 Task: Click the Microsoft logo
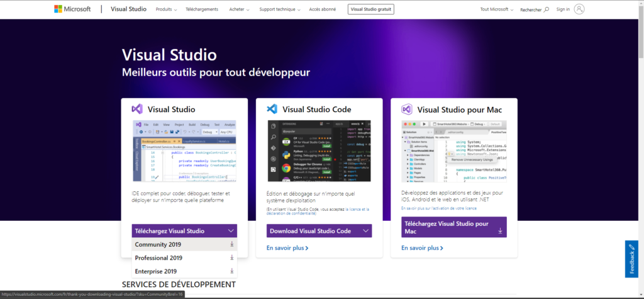pyautogui.click(x=72, y=9)
